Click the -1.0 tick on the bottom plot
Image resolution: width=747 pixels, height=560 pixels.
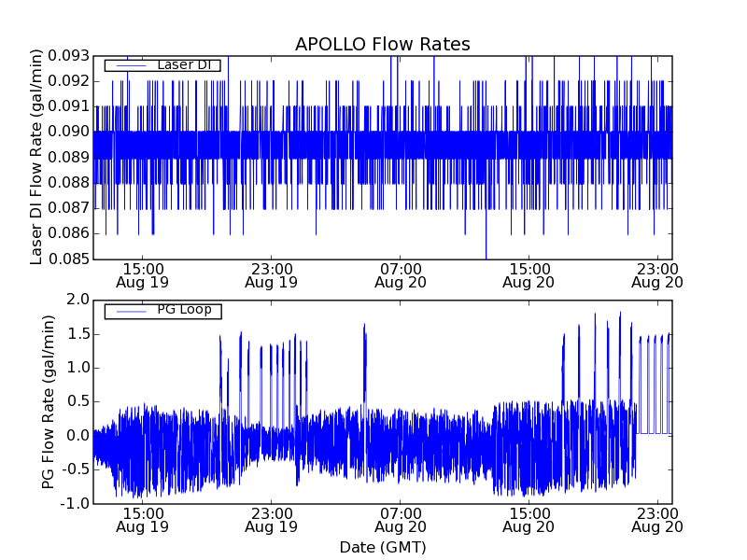[76, 503]
